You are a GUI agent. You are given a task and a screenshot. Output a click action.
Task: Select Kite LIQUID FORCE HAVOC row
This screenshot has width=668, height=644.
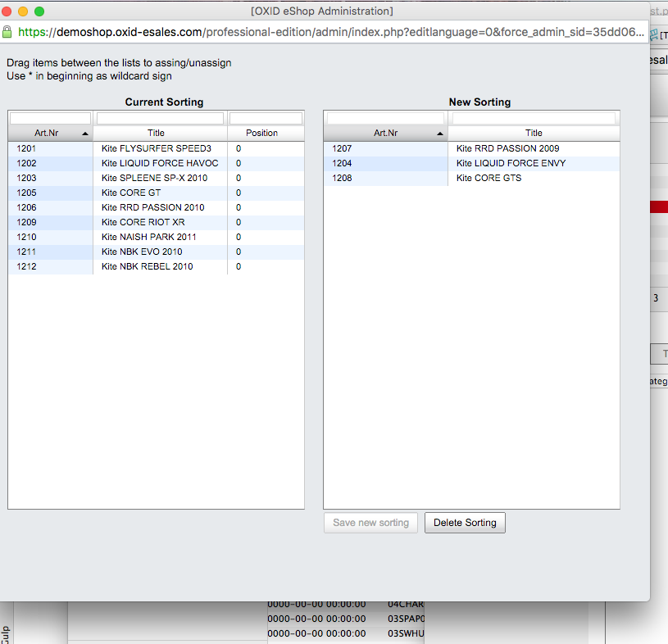[x=159, y=164]
